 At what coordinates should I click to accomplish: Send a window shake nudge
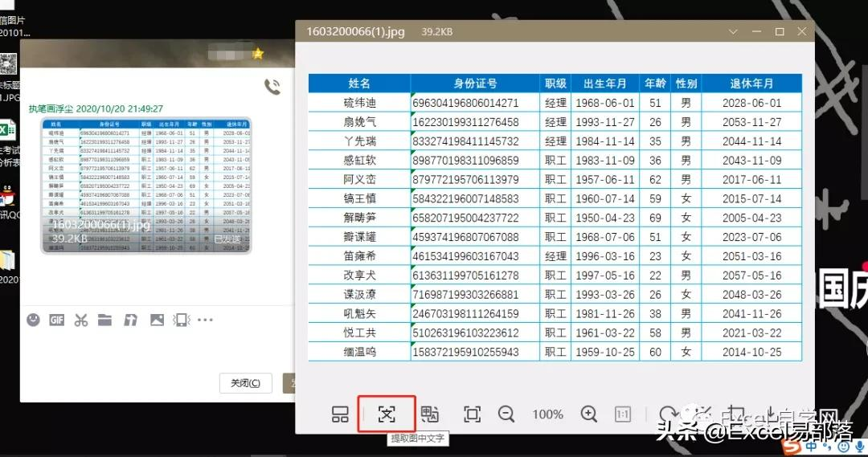pos(182,320)
